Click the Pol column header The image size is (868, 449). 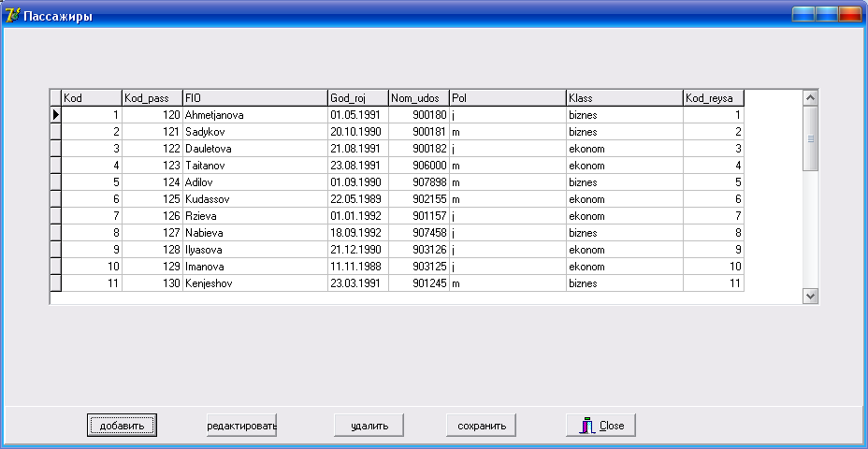pos(508,98)
